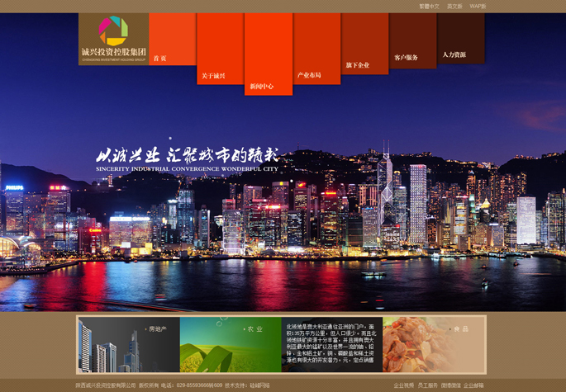Click the 企业视频 footer link
The height and width of the screenshot is (392, 566).
[403, 385]
